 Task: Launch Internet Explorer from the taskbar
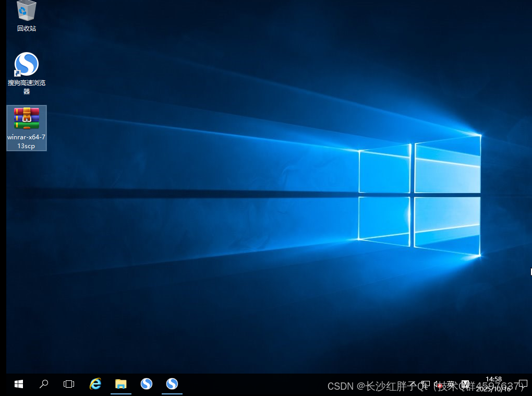coord(95,384)
